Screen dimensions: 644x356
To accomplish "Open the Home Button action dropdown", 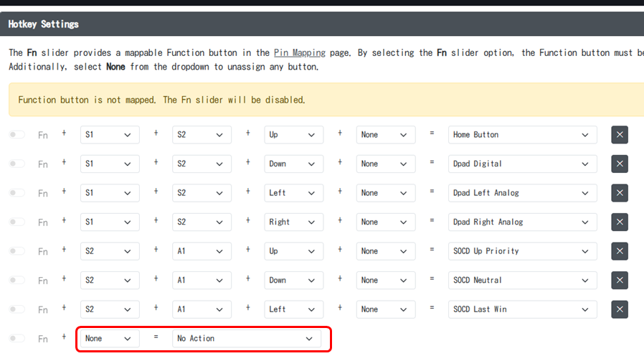I will click(x=522, y=135).
